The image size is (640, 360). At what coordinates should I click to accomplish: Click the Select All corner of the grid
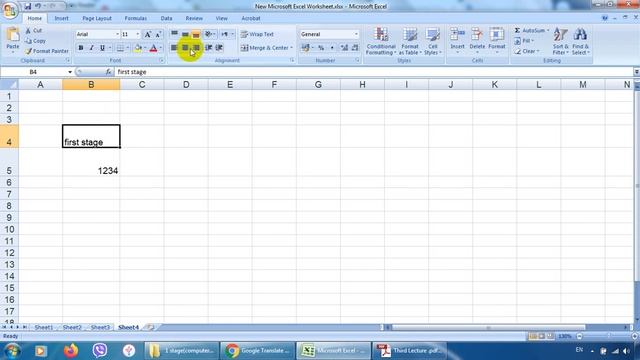click(9, 84)
